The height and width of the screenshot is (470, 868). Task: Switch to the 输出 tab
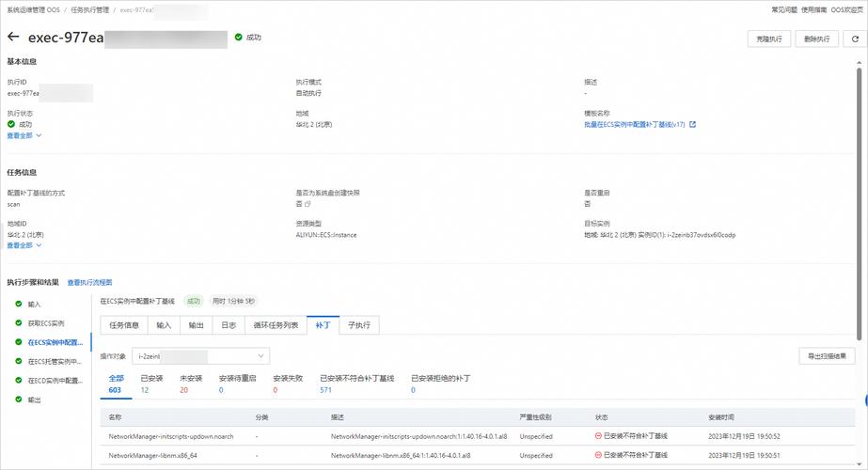[x=196, y=325]
